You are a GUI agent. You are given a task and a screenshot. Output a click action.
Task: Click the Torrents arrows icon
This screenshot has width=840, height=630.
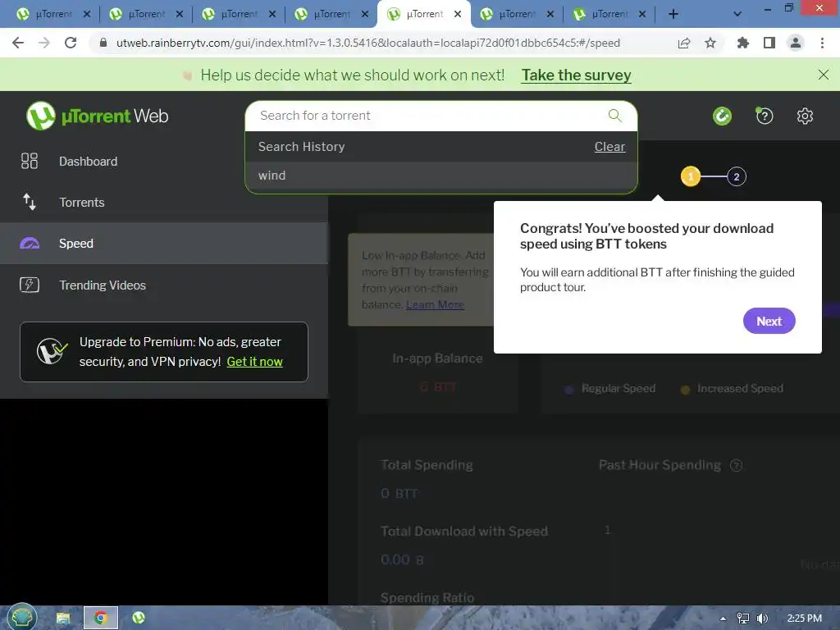(x=30, y=202)
